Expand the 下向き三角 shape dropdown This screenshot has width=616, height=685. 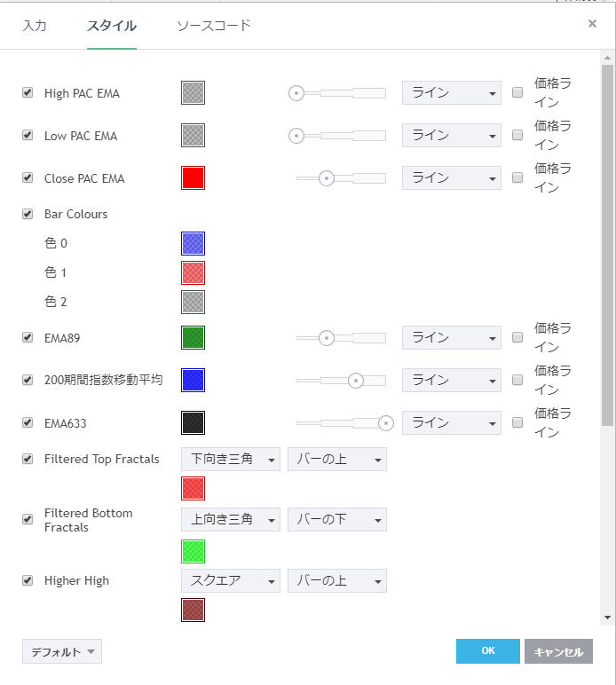[x=230, y=460]
